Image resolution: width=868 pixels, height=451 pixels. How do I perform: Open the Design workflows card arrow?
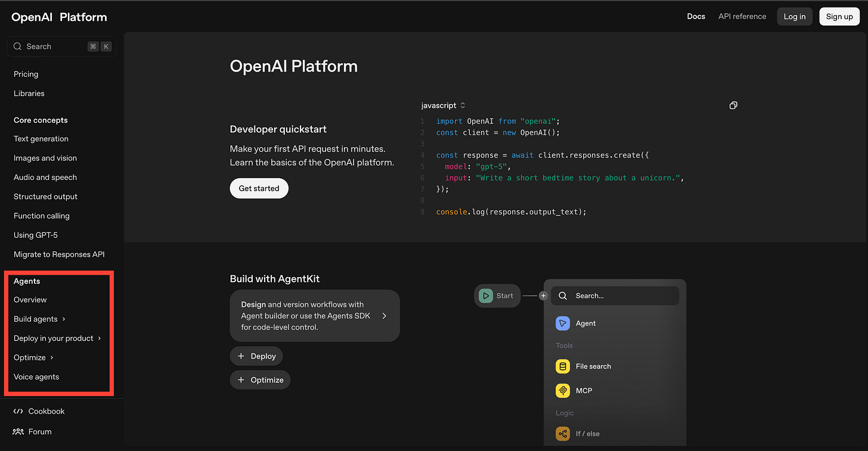pyautogui.click(x=384, y=316)
